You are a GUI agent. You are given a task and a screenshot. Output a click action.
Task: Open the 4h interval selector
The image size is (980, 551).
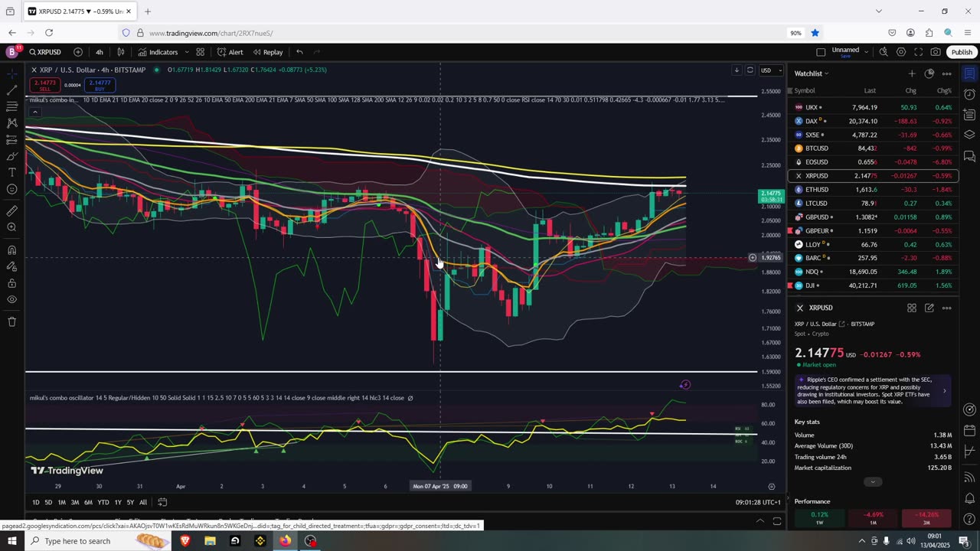[100, 52]
